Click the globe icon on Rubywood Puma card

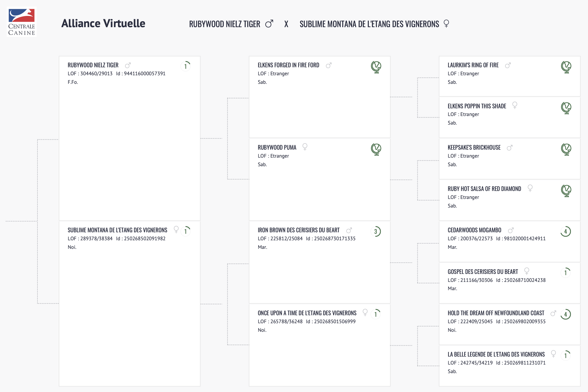(376, 149)
